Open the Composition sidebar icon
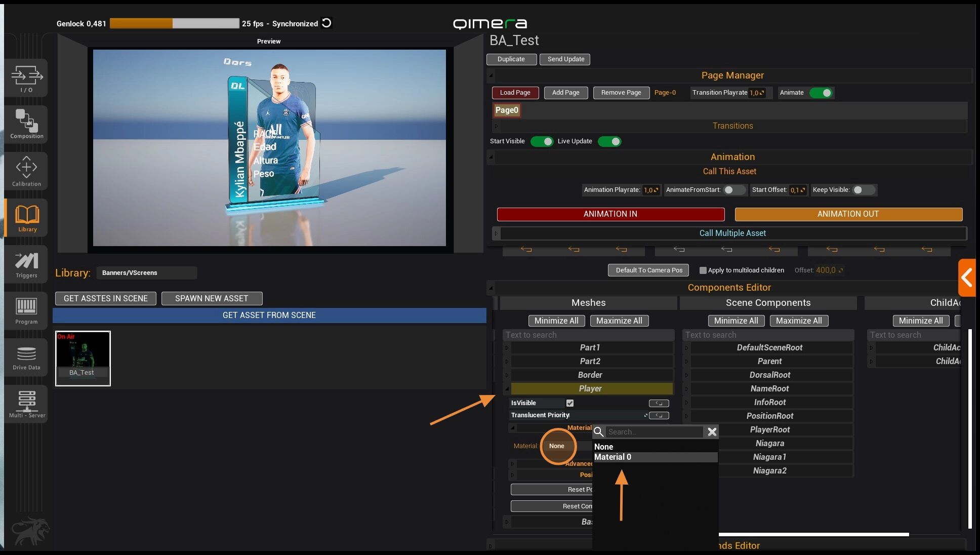The height and width of the screenshot is (555, 980). pyautogui.click(x=26, y=124)
